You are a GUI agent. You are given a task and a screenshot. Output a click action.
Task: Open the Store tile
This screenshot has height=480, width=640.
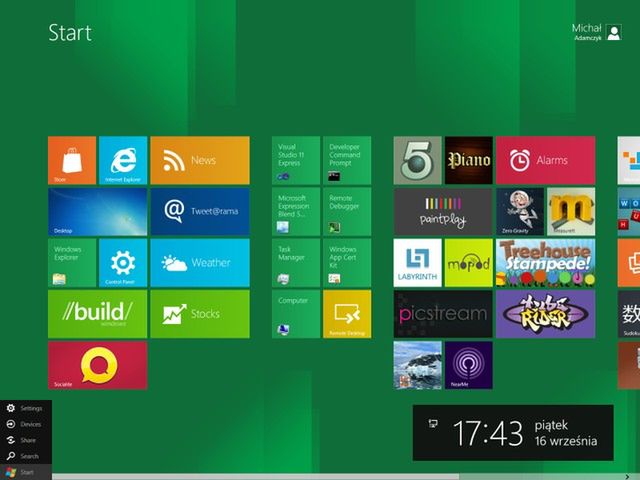point(72,160)
